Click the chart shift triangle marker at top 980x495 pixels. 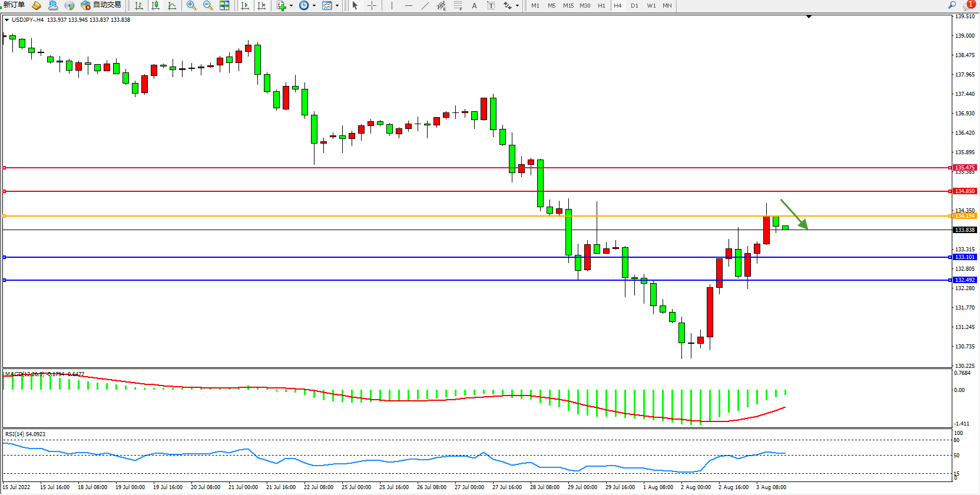[809, 16]
